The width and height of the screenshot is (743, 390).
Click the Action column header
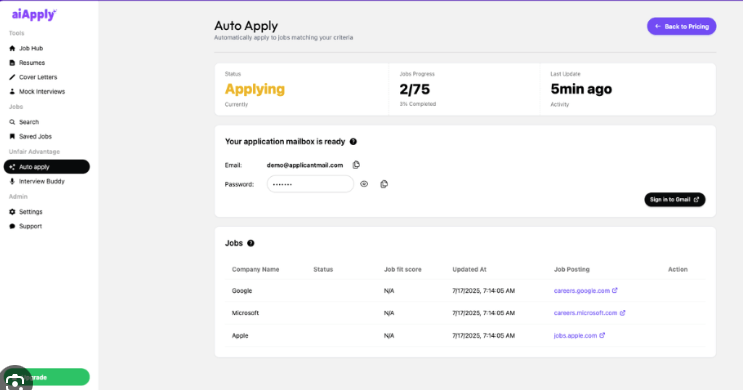tap(678, 269)
